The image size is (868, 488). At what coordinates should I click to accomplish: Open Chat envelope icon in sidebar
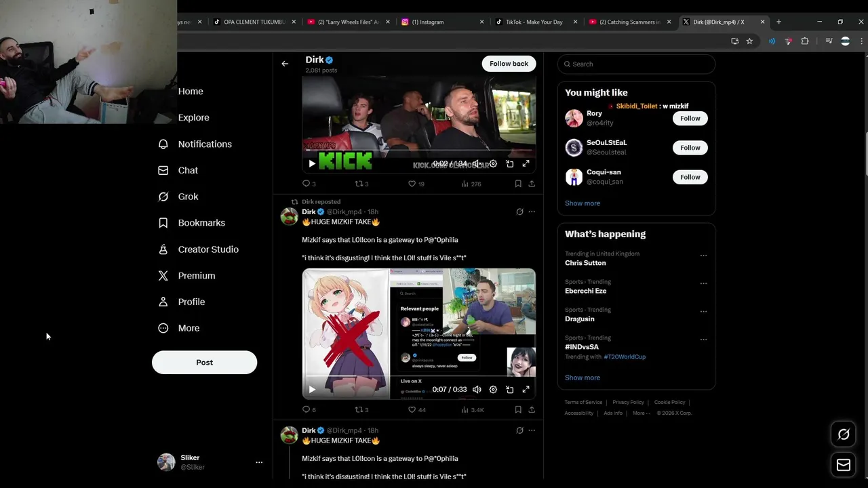[163, 171]
